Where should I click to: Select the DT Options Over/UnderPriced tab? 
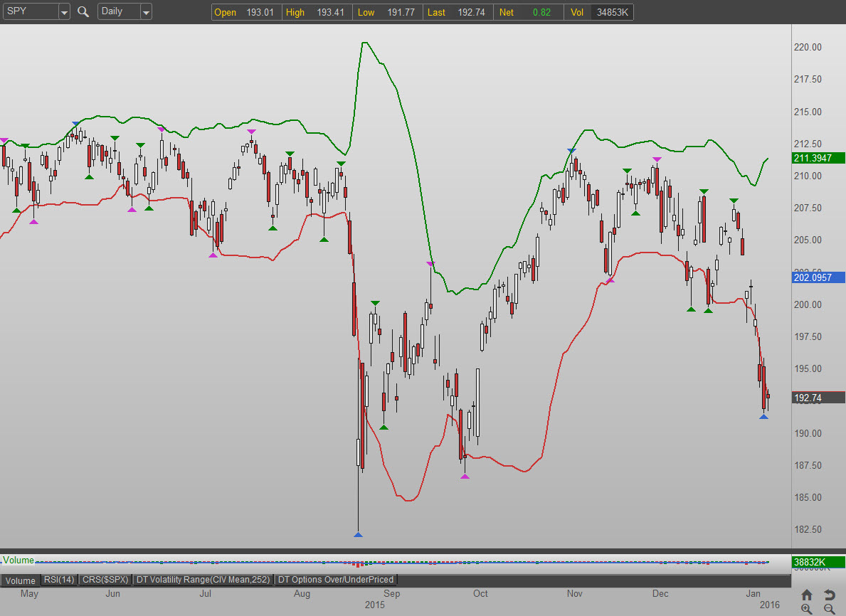[336, 579]
